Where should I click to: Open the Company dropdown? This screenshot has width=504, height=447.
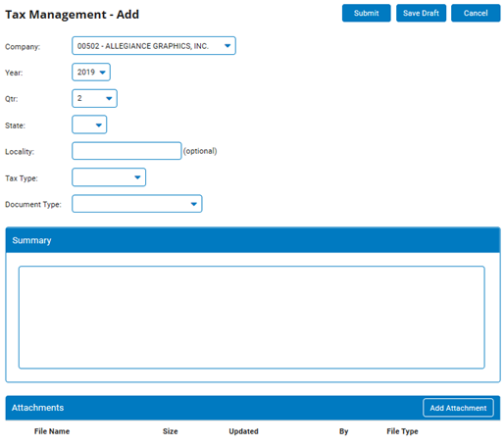(154, 46)
